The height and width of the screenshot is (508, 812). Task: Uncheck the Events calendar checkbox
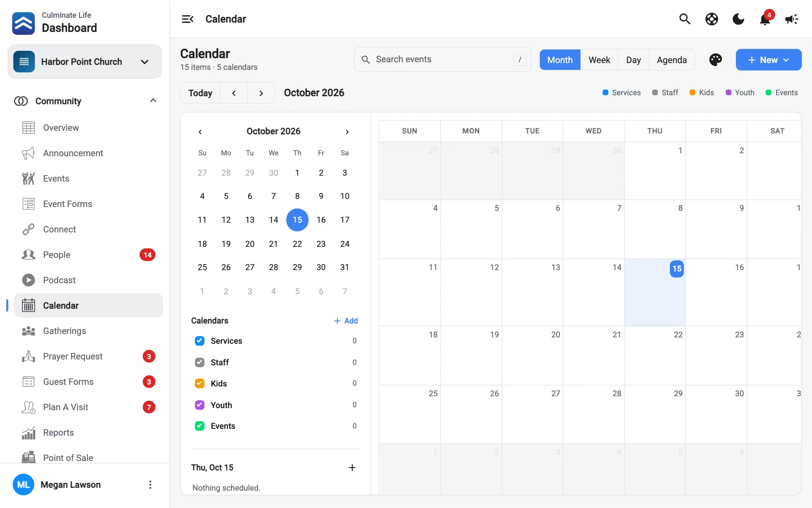200,426
